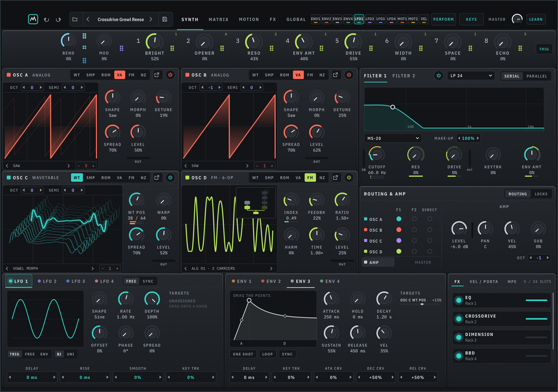
Task: Click the synth logo icon
Action: [x=33, y=19]
